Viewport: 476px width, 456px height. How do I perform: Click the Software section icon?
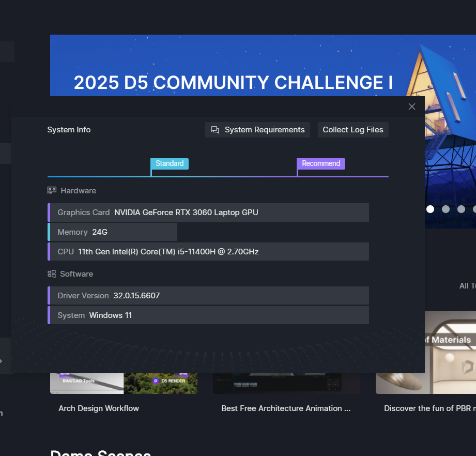[52, 274]
